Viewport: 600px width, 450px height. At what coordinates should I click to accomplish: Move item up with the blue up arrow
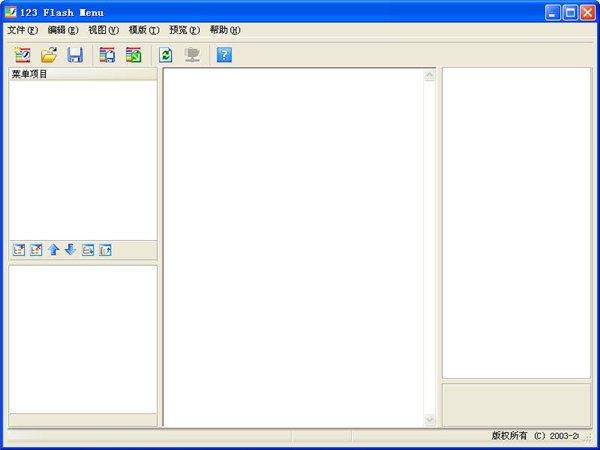coord(54,250)
